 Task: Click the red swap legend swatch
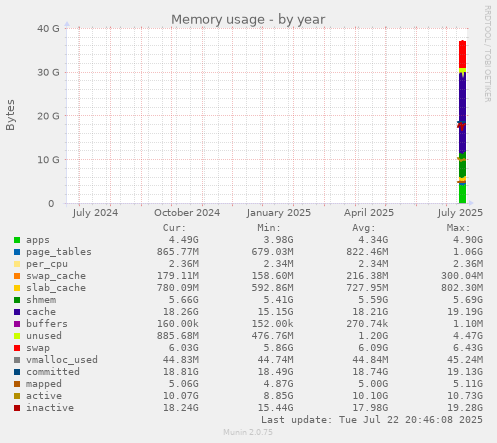(17, 348)
